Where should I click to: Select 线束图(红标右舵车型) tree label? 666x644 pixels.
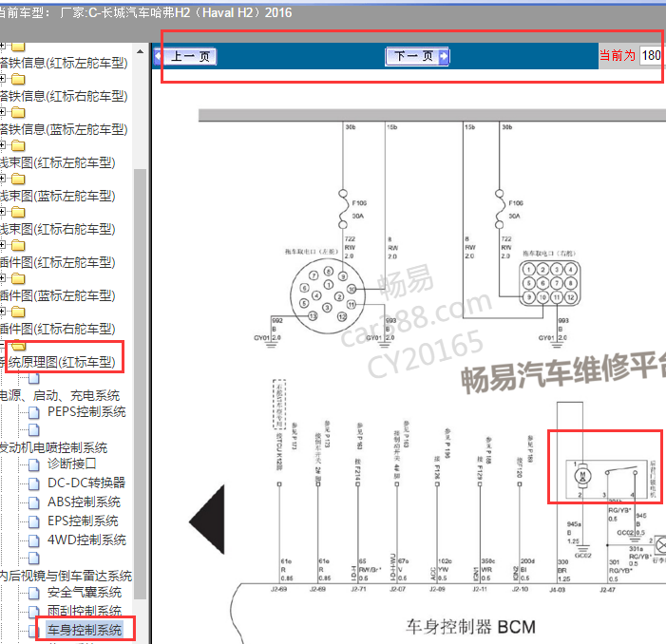coord(58,229)
